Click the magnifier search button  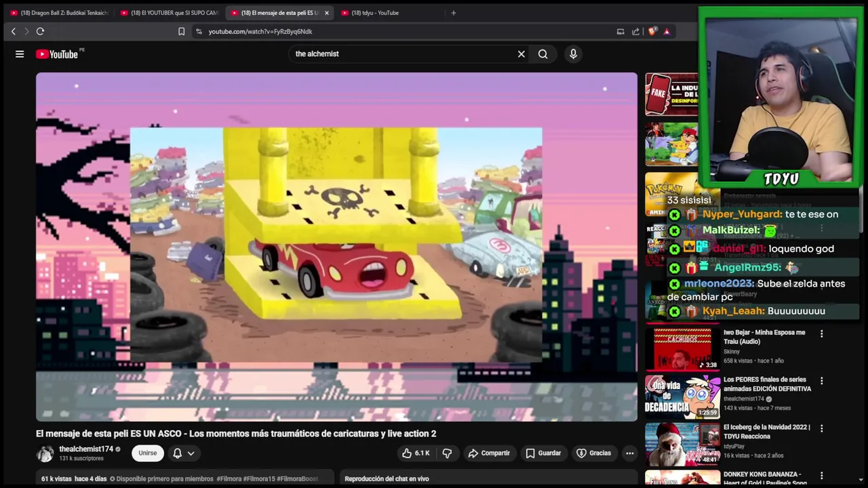click(542, 54)
